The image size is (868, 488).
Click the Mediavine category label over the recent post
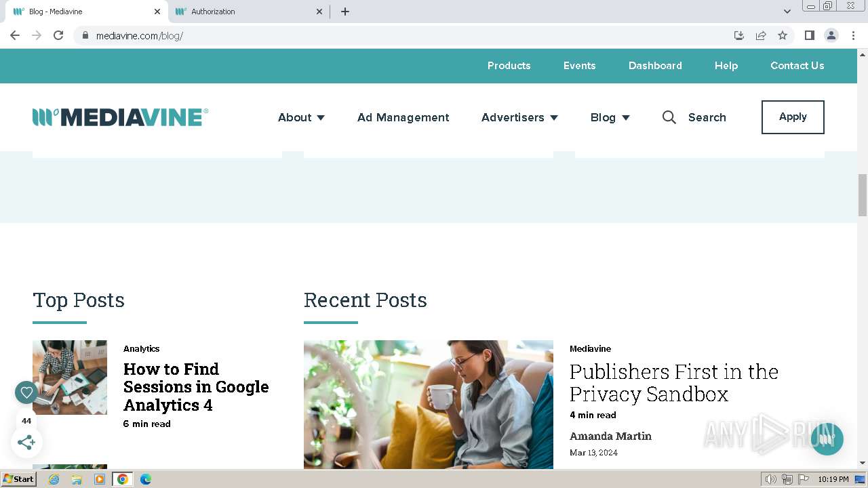[590, 348]
